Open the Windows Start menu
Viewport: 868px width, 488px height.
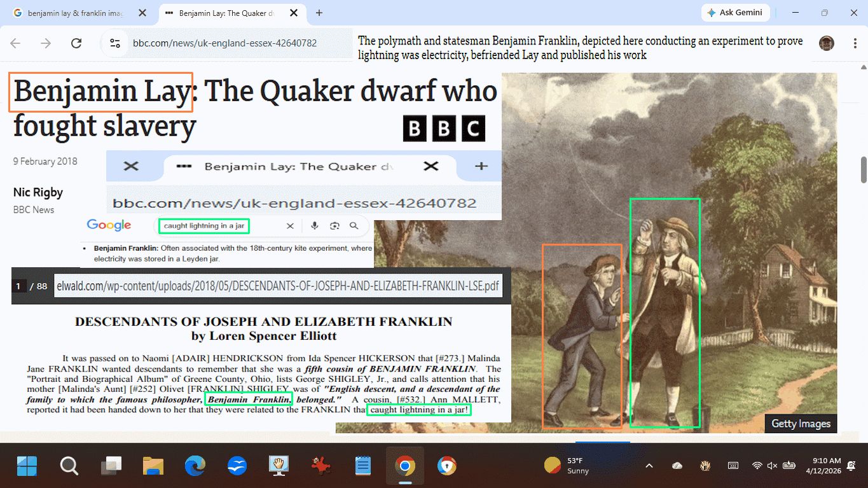pyautogui.click(x=27, y=466)
